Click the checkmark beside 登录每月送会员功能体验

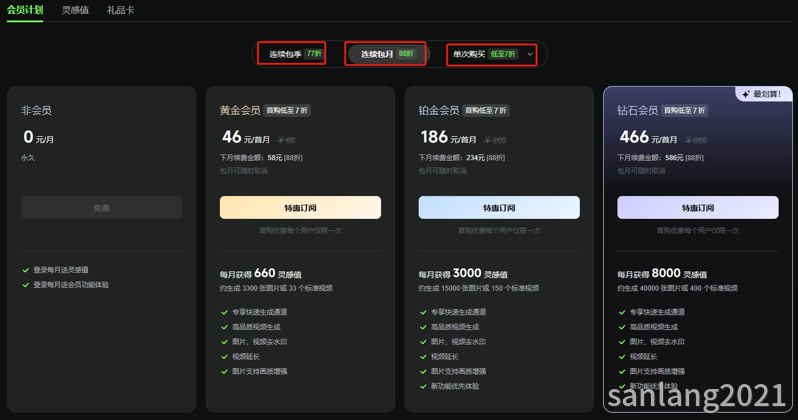(x=26, y=285)
